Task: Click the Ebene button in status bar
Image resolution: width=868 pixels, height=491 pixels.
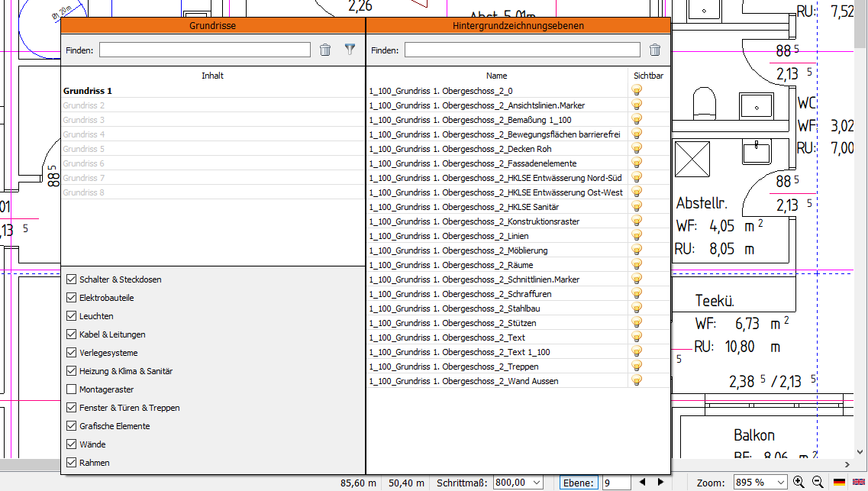Action: (x=579, y=483)
